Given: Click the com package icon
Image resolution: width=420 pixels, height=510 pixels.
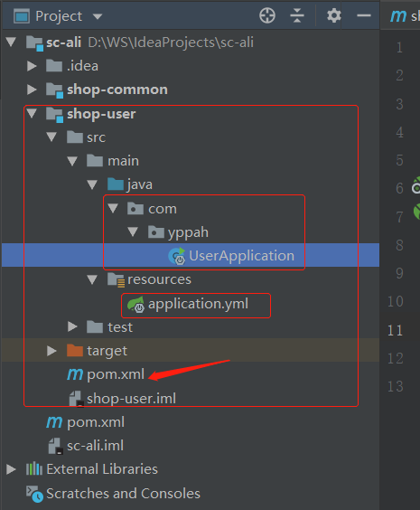Looking at the screenshot, I should coord(135,208).
